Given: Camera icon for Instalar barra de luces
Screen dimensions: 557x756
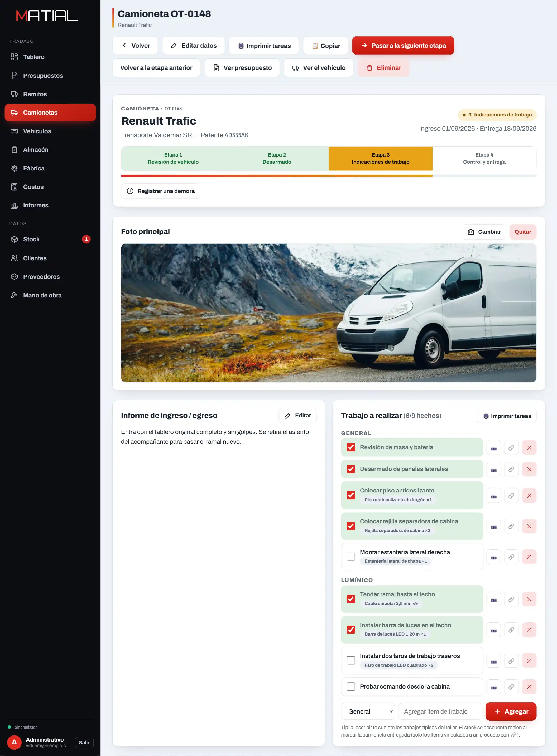Looking at the screenshot, I should pyautogui.click(x=493, y=630).
